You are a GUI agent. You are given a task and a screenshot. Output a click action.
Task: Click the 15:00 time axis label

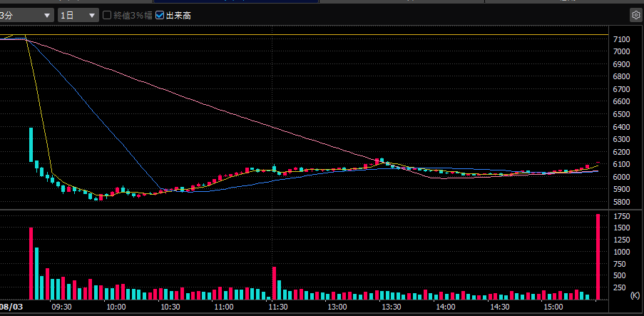[553, 307]
